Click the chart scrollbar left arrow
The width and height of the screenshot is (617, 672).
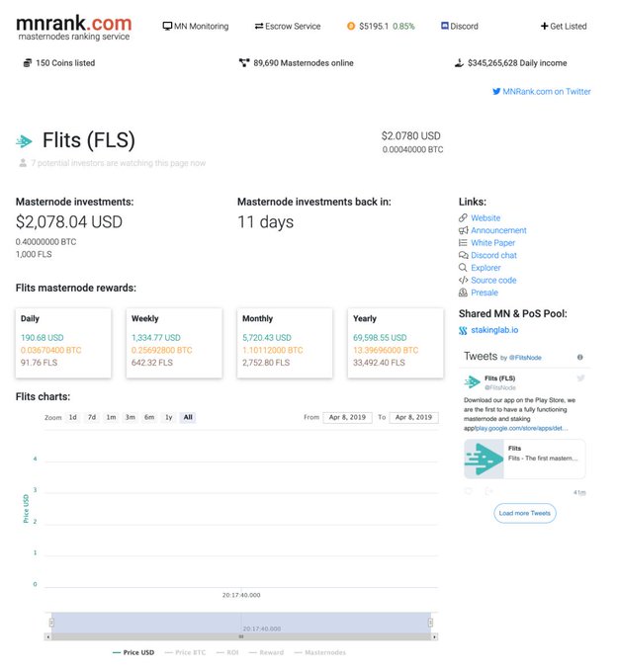48,637
